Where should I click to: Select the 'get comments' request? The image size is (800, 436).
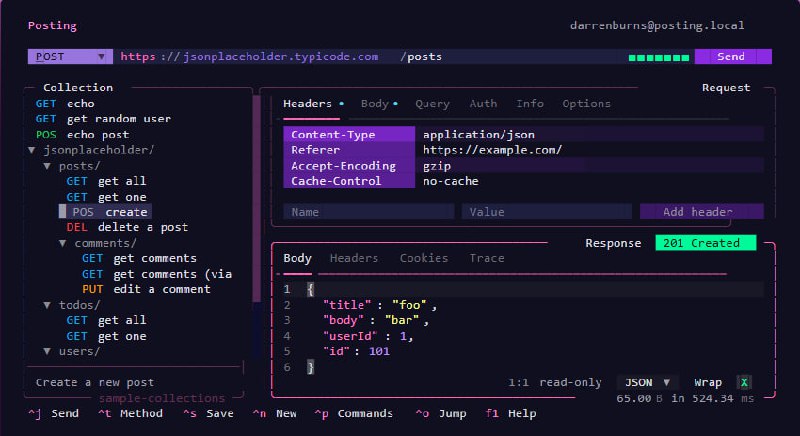139,259
